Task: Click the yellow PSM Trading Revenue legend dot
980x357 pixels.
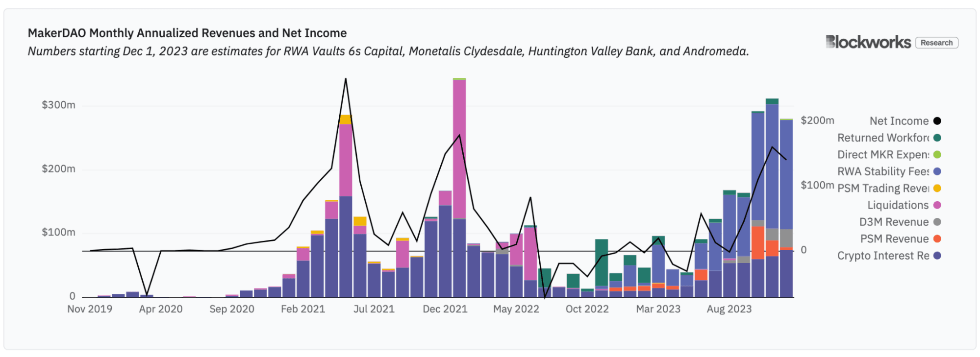Action: (x=937, y=188)
